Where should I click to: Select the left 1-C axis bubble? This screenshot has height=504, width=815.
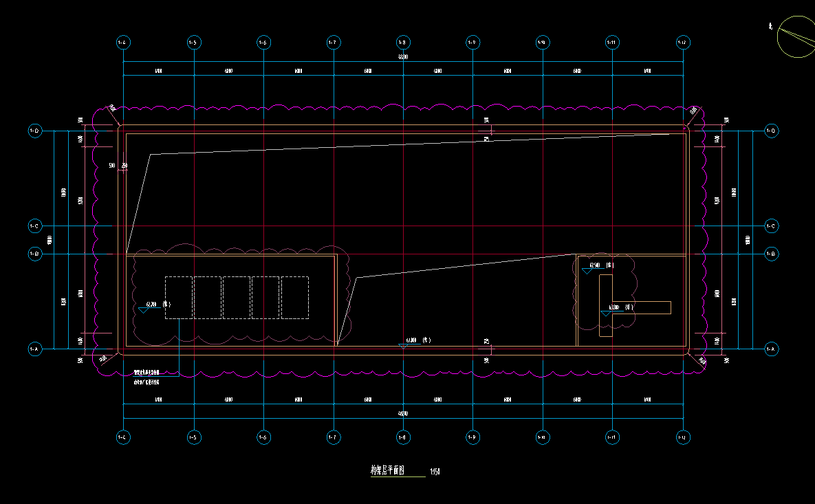tap(34, 226)
